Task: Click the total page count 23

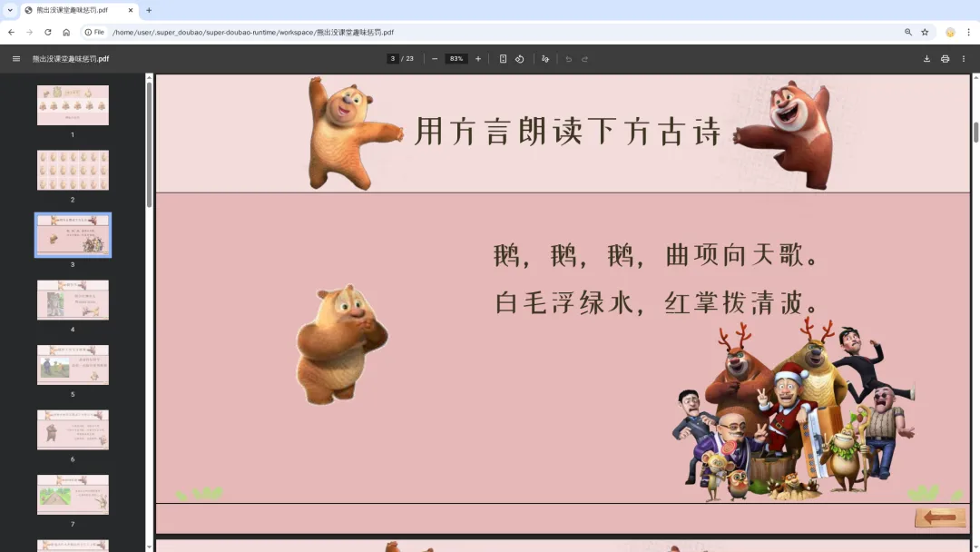Action: click(x=409, y=59)
